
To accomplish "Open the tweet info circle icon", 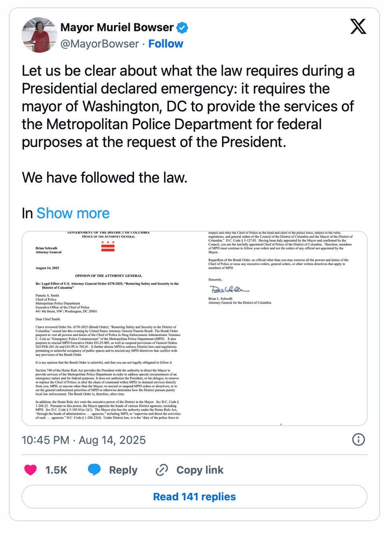I will coord(358,439).
